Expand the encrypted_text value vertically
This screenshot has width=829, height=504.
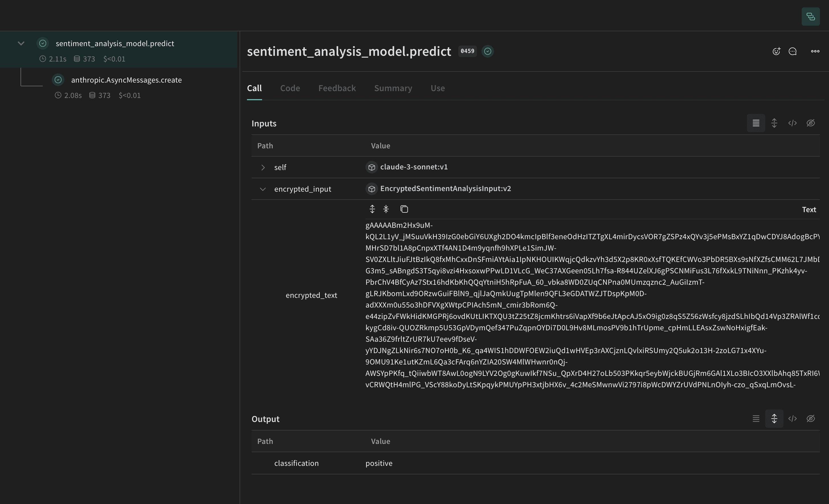(372, 209)
